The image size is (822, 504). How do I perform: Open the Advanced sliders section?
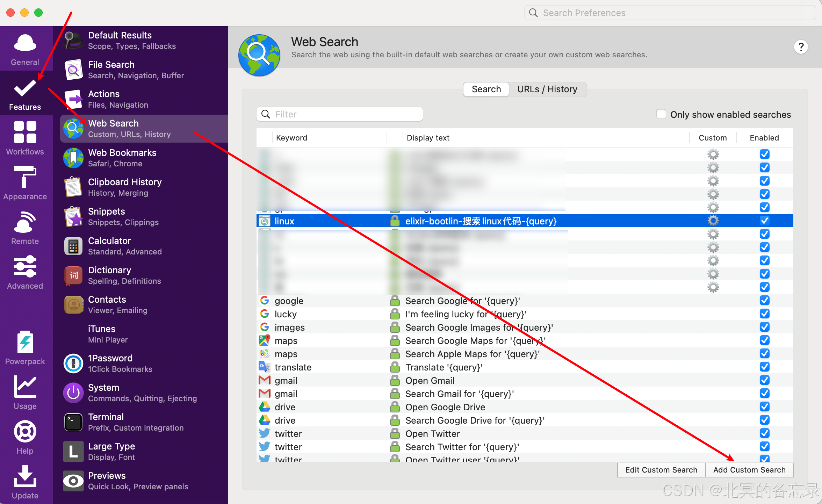coord(25,273)
